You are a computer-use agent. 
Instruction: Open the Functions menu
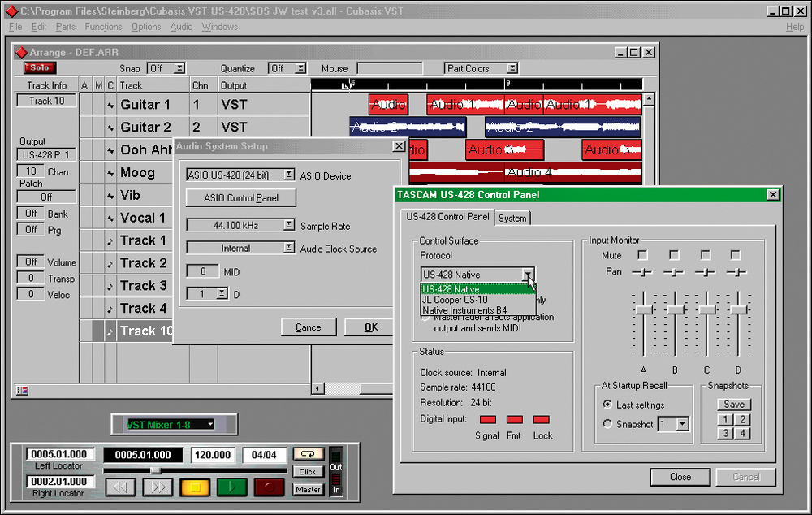point(103,27)
